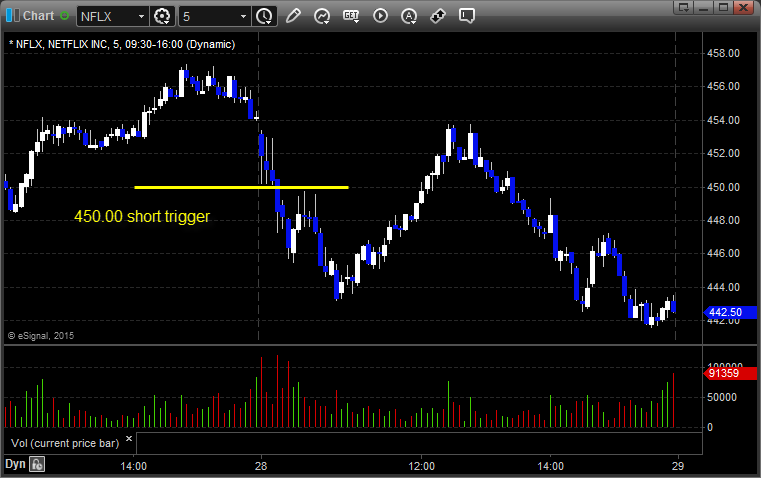The height and width of the screenshot is (478, 761).
Task: Select the pencil drawing tool
Action: [x=293, y=16]
